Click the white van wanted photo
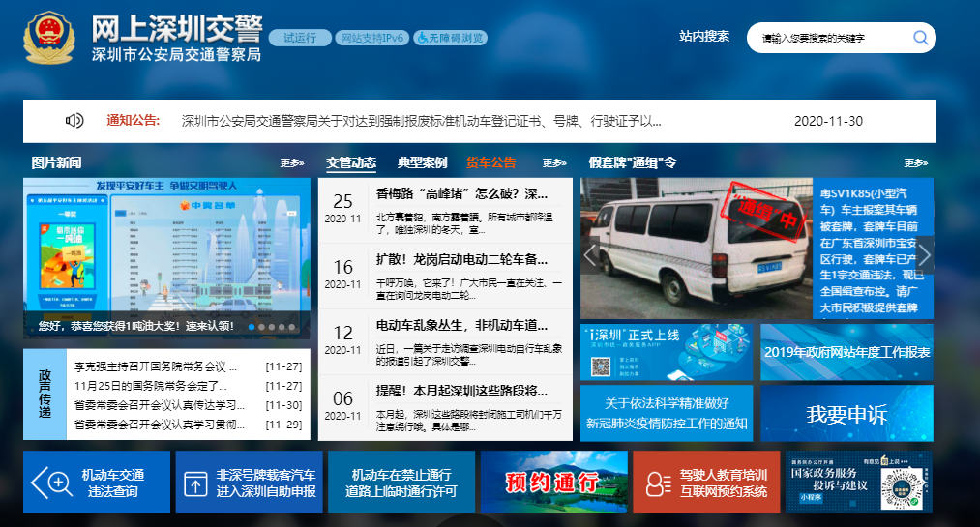The image size is (980, 527). point(697,249)
